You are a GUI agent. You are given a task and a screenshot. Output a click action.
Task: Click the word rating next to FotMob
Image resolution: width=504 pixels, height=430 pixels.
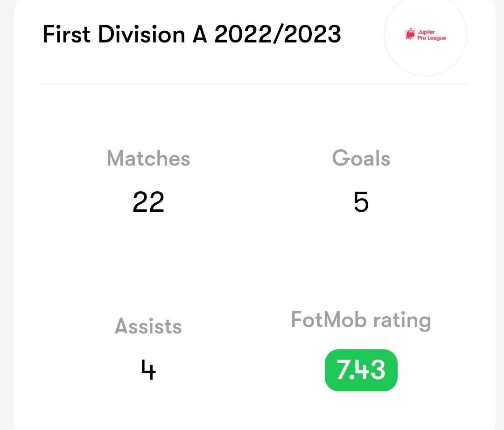pyautogui.click(x=402, y=321)
